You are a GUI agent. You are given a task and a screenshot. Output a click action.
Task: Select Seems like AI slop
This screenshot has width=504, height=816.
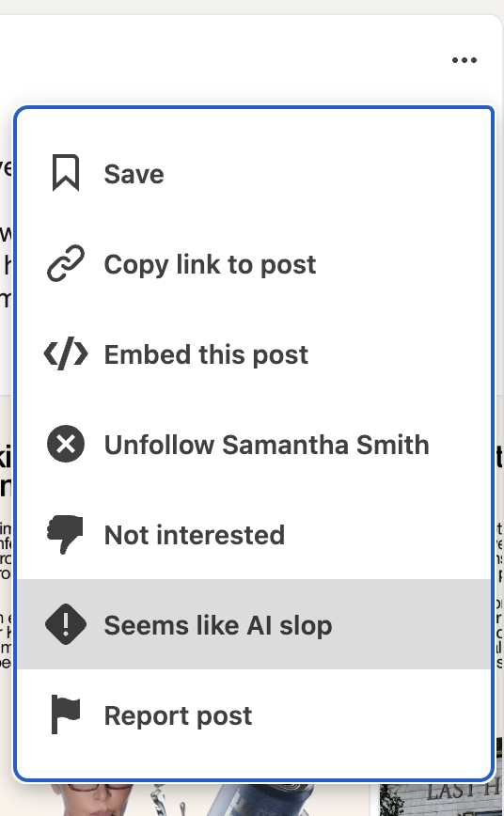[254, 624]
